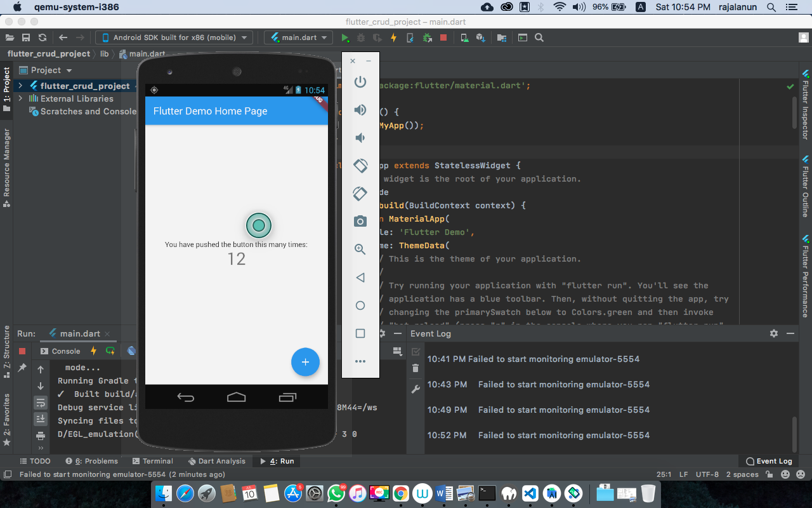This screenshot has height=508, width=812.
Task: Open emulator extended controls three dots
Action: (x=360, y=361)
